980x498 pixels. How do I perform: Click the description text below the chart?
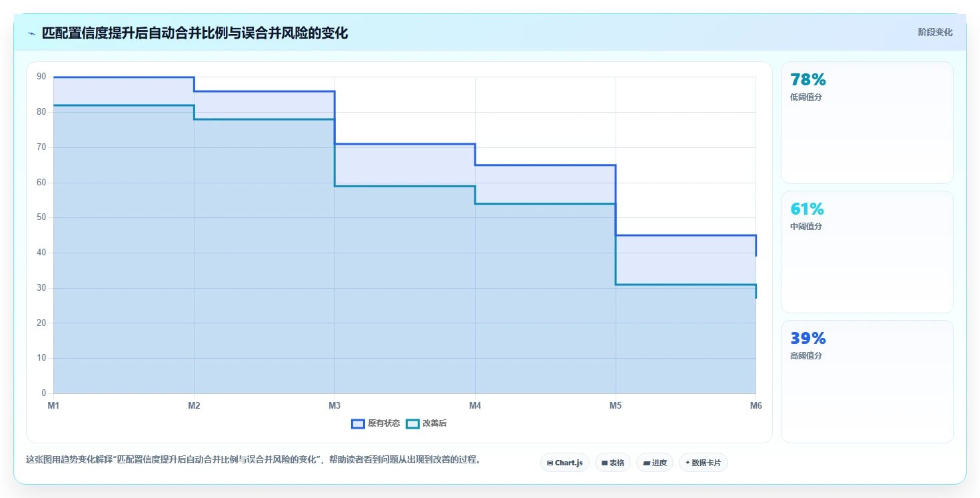[253, 460]
